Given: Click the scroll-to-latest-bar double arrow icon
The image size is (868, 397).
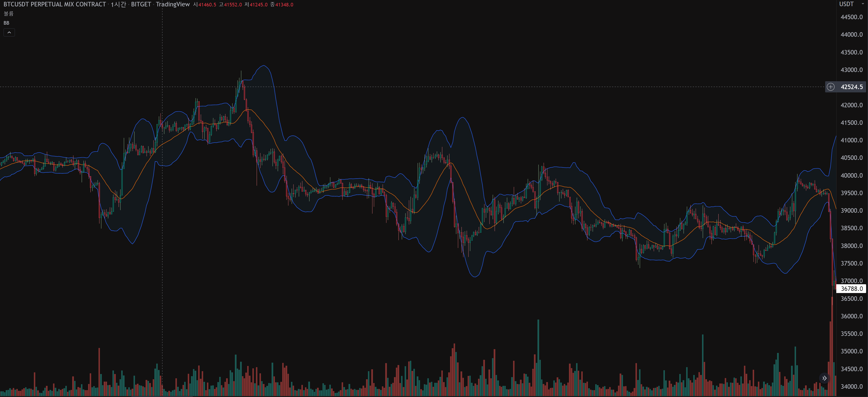Looking at the screenshot, I should [x=824, y=378].
